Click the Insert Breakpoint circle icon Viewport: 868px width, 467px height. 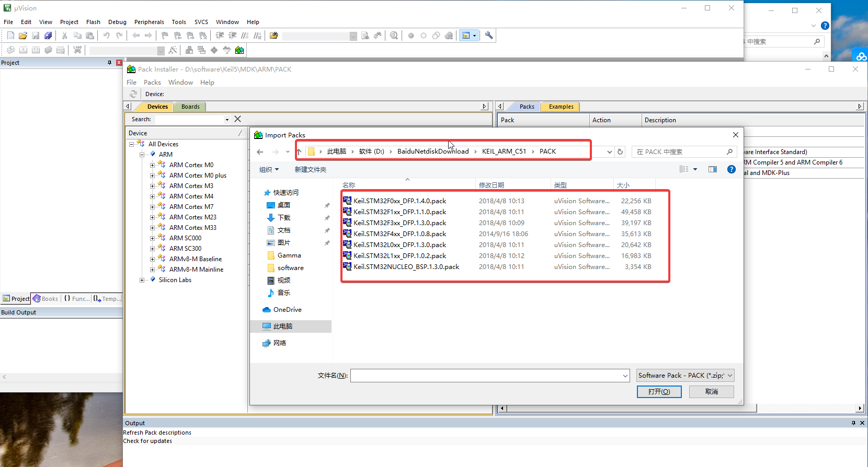click(411, 36)
